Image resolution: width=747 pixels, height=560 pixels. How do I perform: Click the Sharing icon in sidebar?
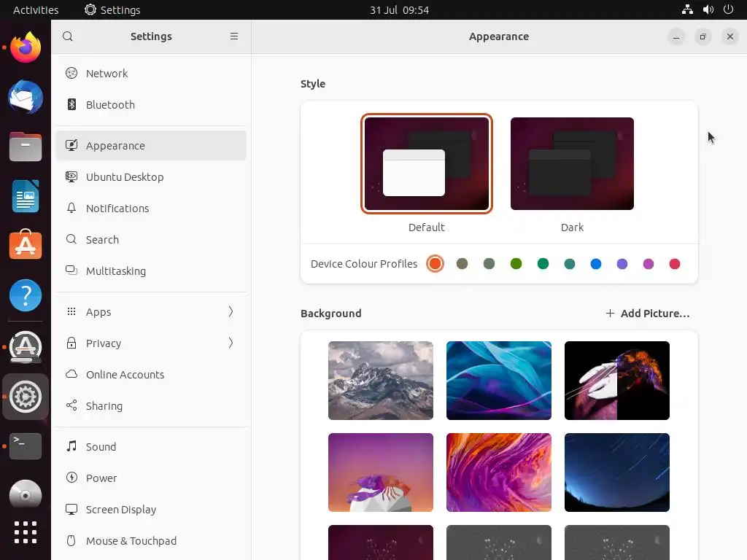(x=71, y=405)
